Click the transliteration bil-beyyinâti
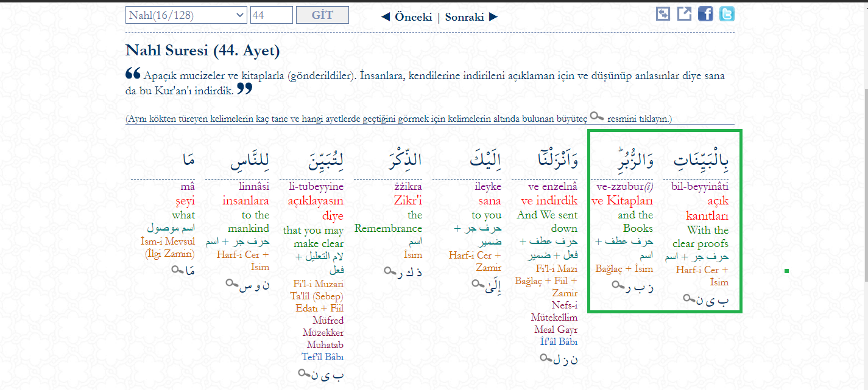 (700, 187)
